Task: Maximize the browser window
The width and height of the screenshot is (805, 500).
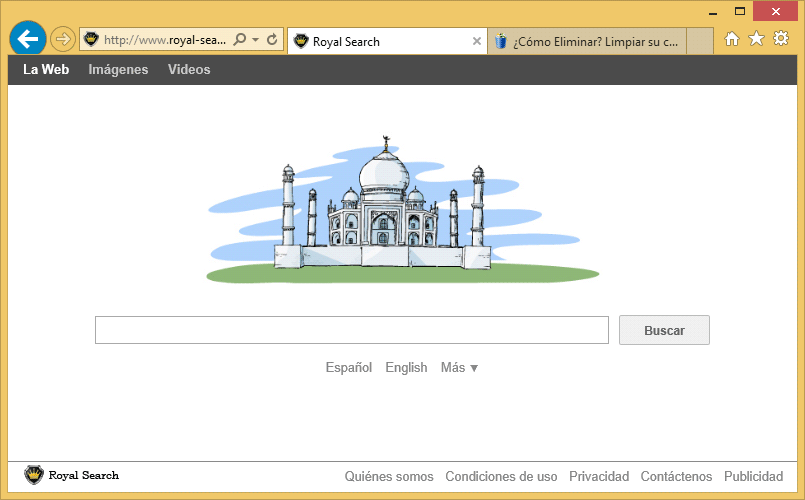Action: pyautogui.click(x=740, y=11)
